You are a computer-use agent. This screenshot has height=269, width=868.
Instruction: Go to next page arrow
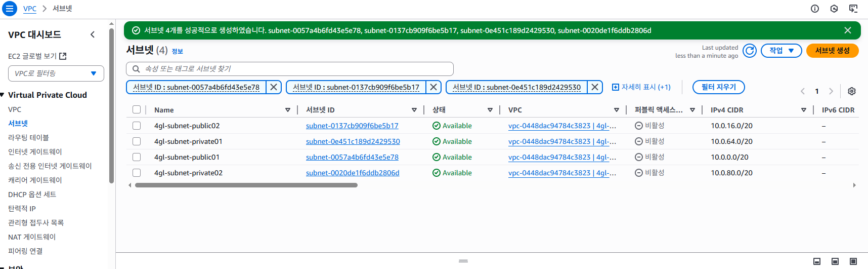(831, 91)
